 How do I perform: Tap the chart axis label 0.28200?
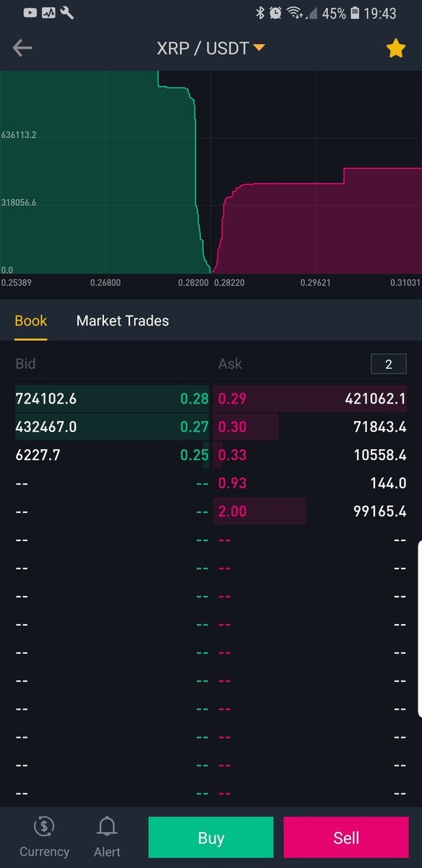click(193, 283)
